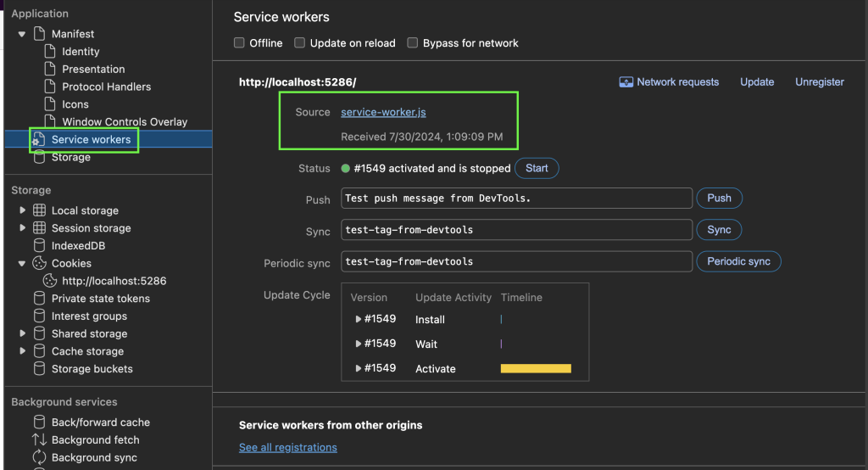Image resolution: width=868 pixels, height=470 pixels.
Task: Click the Periodic sync tag input field
Action: pyautogui.click(x=516, y=261)
